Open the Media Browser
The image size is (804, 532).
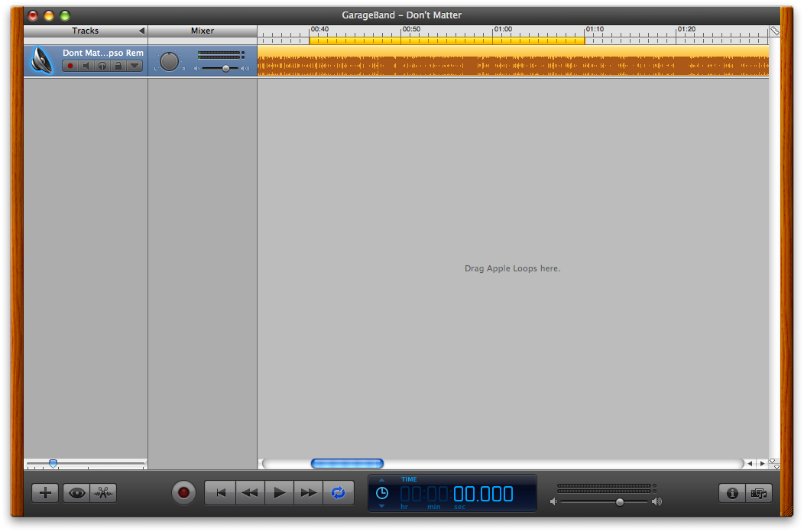pos(759,493)
